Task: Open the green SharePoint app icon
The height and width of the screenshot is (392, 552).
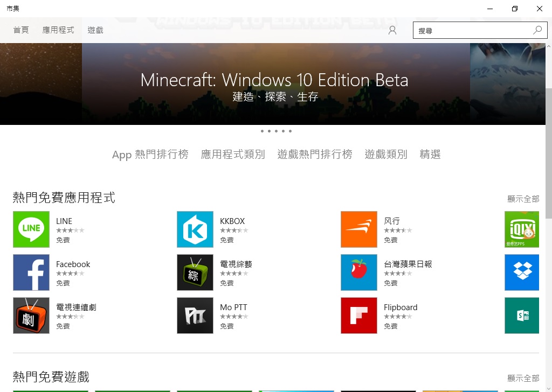Action: coord(522,316)
